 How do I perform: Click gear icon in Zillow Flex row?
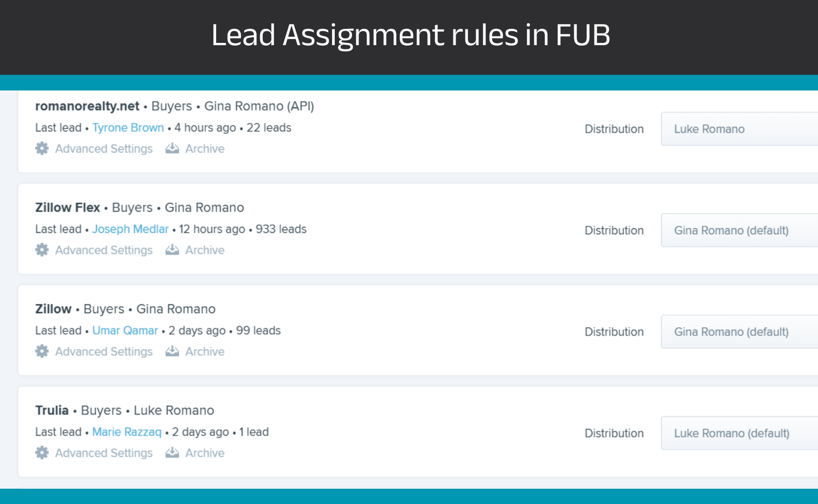(x=42, y=250)
